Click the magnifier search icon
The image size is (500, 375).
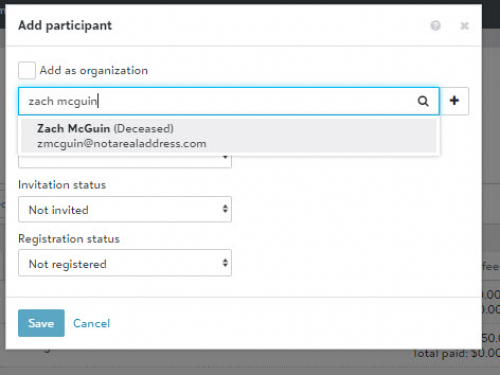[423, 101]
